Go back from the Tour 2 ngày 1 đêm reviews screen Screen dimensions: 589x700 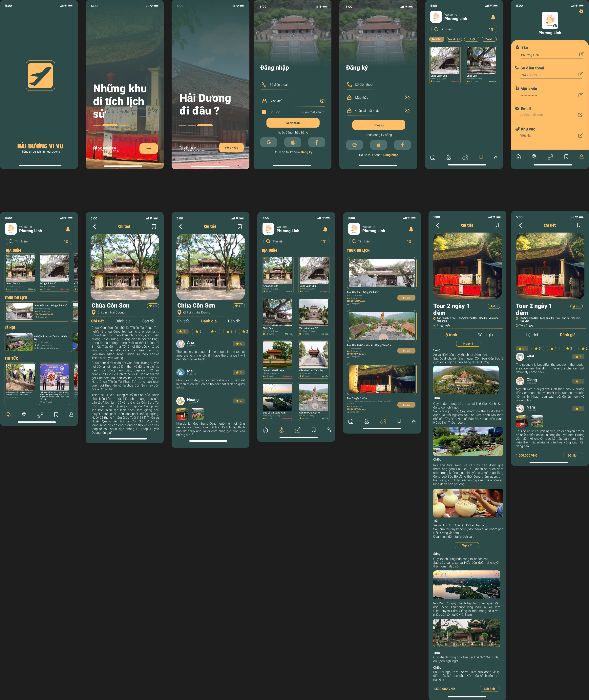click(521, 226)
